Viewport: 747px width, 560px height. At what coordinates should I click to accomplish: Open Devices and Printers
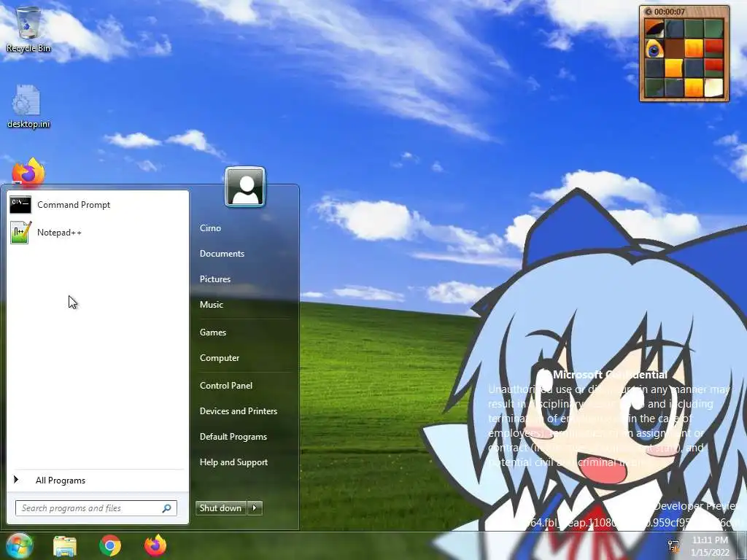tap(239, 411)
